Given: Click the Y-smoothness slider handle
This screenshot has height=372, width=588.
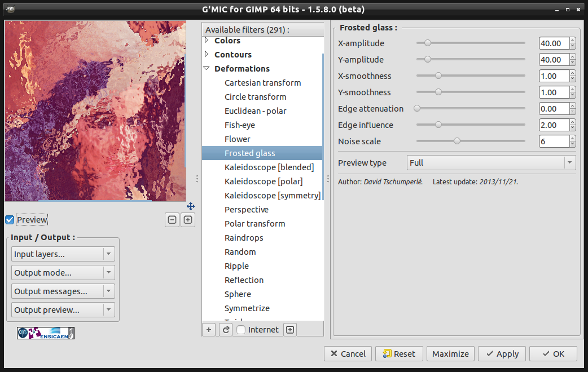Looking at the screenshot, I should pyautogui.click(x=438, y=92).
